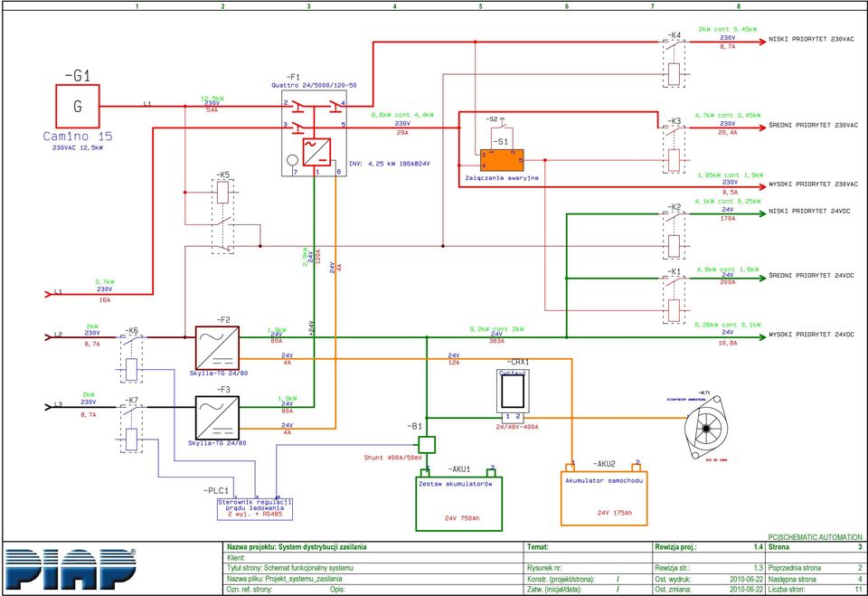The width and height of the screenshot is (868, 596).
Task: Click the '-F1' reference designator
Action: [x=293, y=77]
